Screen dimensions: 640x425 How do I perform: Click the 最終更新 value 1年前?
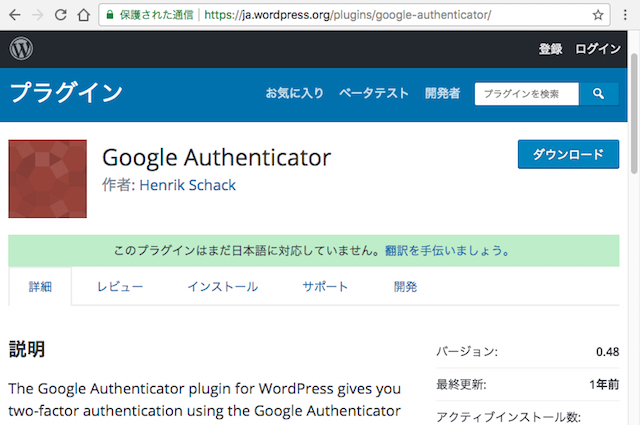coord(604,384)
